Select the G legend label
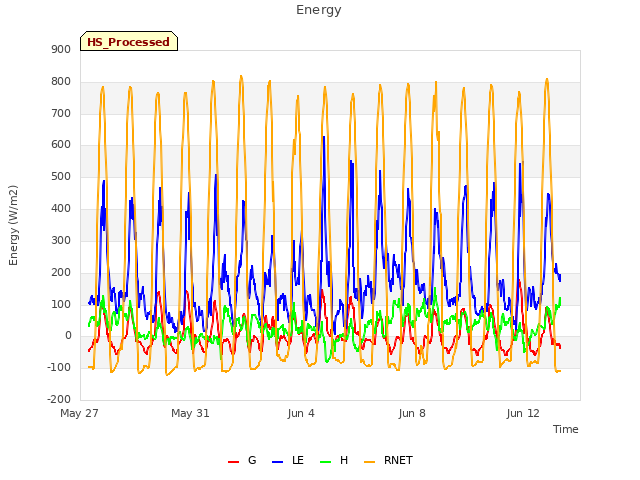The width and height of the screenshot is (640, 480). 252,460
